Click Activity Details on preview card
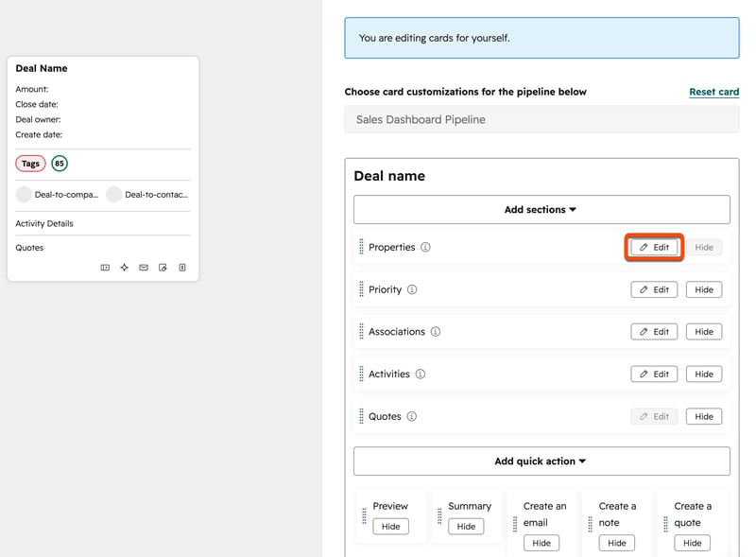This screenshot has height=557, width=756. [44, 223]
